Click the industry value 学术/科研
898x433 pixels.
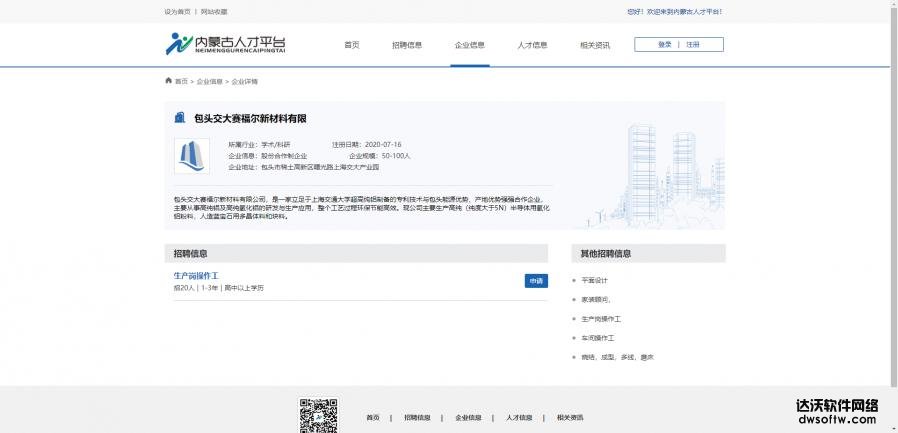click(276, 144)
